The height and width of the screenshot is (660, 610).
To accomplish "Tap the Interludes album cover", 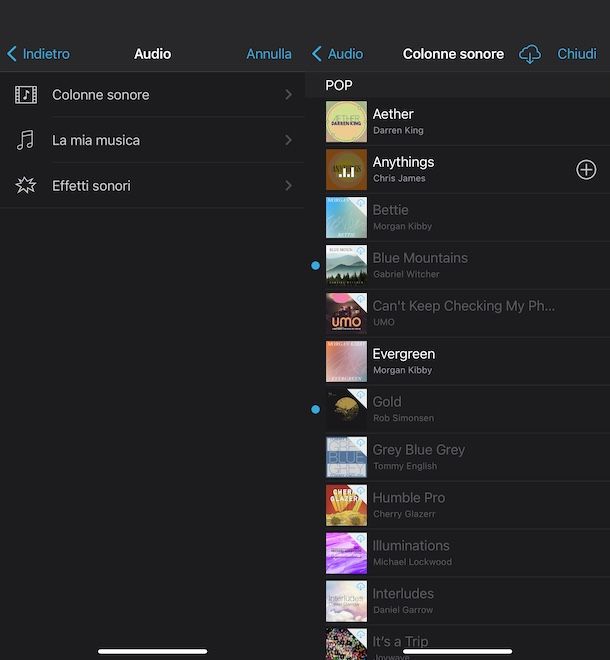I will coord(346,601).
